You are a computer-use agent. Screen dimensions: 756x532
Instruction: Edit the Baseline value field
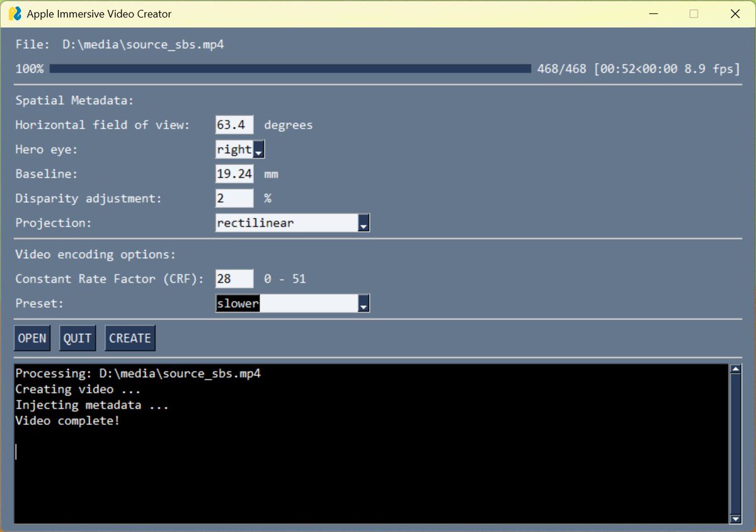(x=234, y=174)
